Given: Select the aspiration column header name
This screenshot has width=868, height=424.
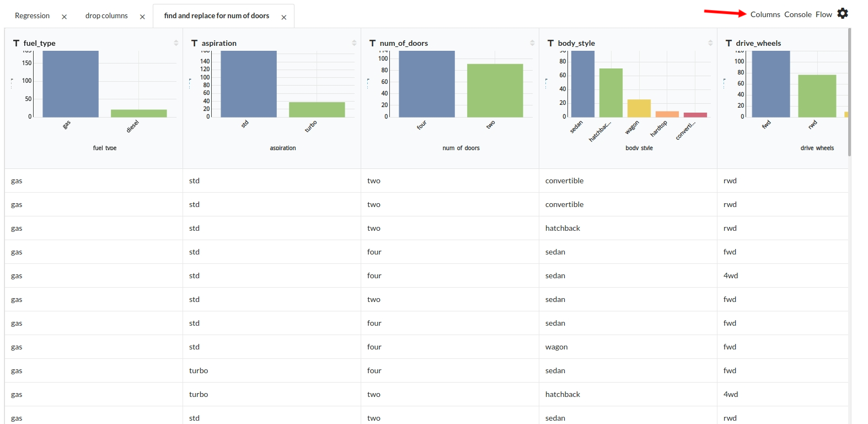Looking at the screenshot, I should tap(219, 43).
